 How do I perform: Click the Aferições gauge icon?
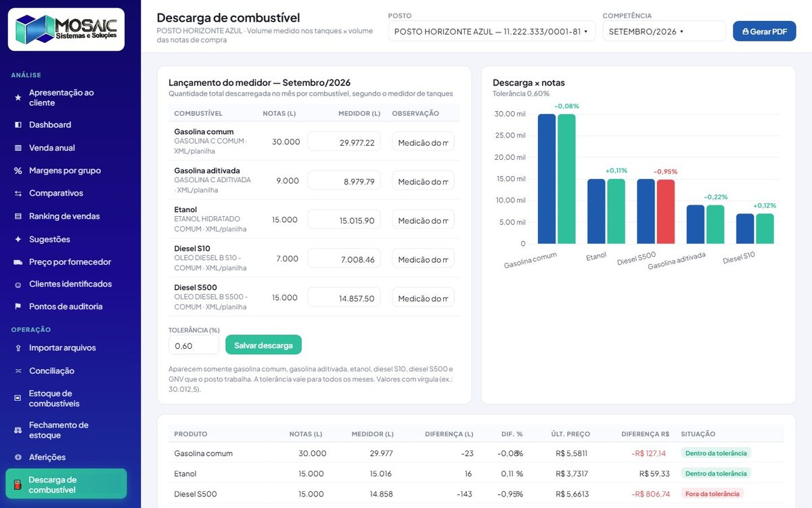[18, 457]
